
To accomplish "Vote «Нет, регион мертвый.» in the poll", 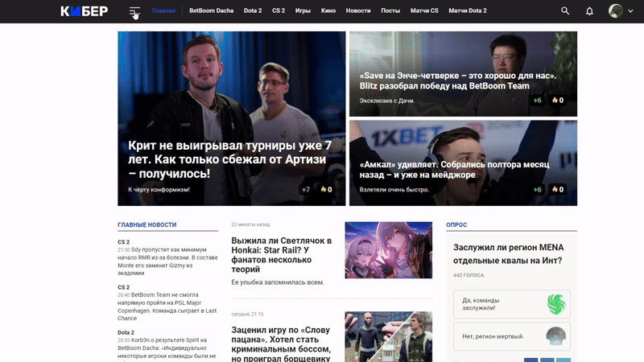I will pyautogui.click(x=512, y=336).
